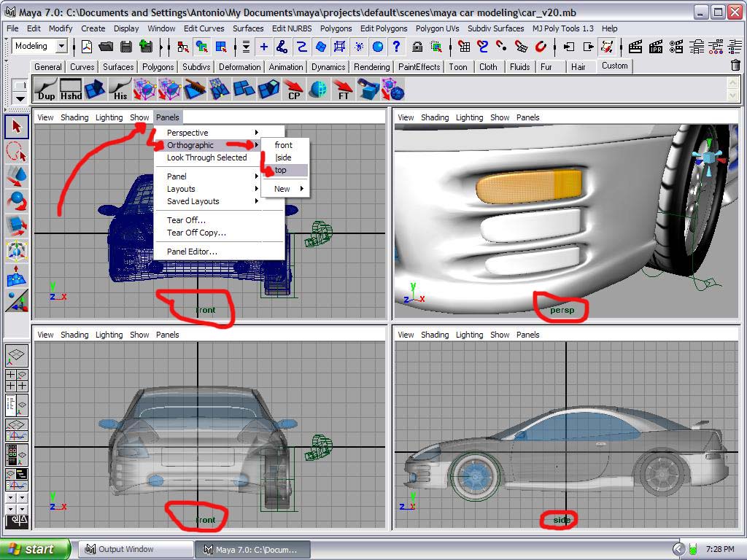Click the IPR render icon
Image resolution: width=747 pixels, height=560 pixels.
(x=656, y=47)
